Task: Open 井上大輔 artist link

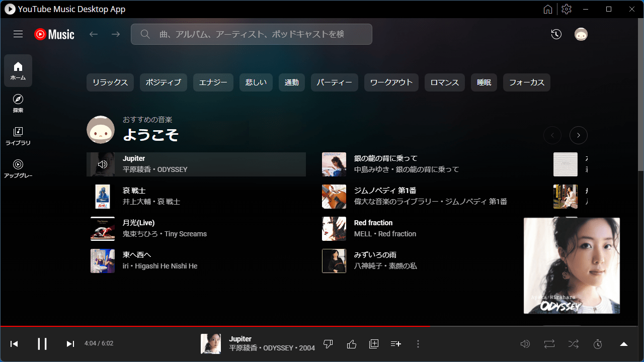Action: pos(137,202)
